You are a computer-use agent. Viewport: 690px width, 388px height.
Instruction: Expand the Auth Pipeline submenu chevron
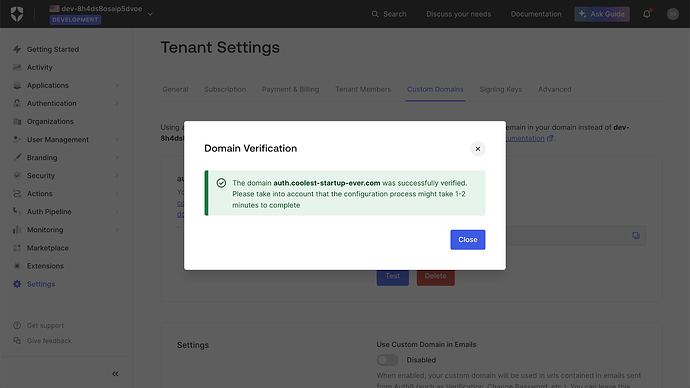coord(117,212)
